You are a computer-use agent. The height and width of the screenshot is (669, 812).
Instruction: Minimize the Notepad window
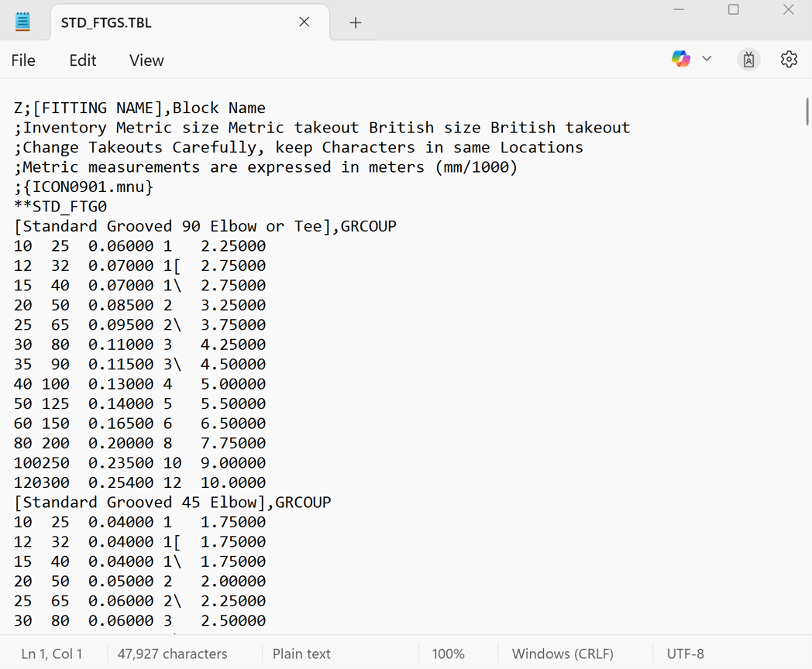pos(679,9)
